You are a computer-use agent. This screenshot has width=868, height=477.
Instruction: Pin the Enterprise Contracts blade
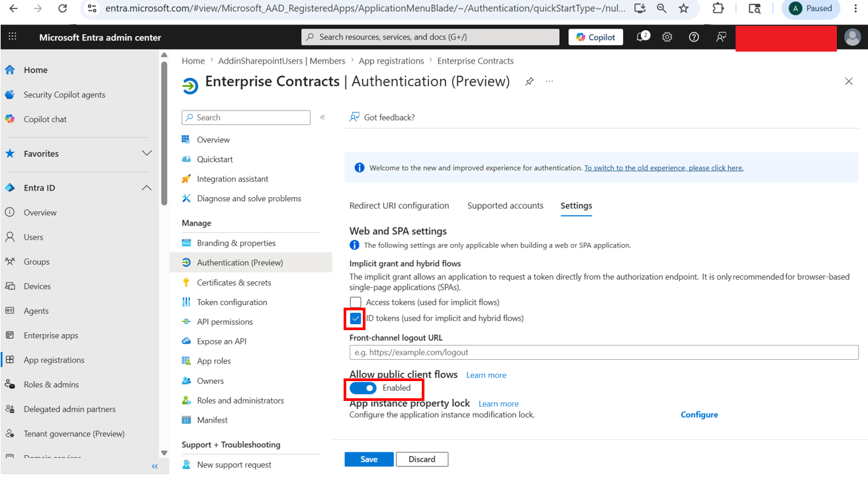click(x=529, y=81)
